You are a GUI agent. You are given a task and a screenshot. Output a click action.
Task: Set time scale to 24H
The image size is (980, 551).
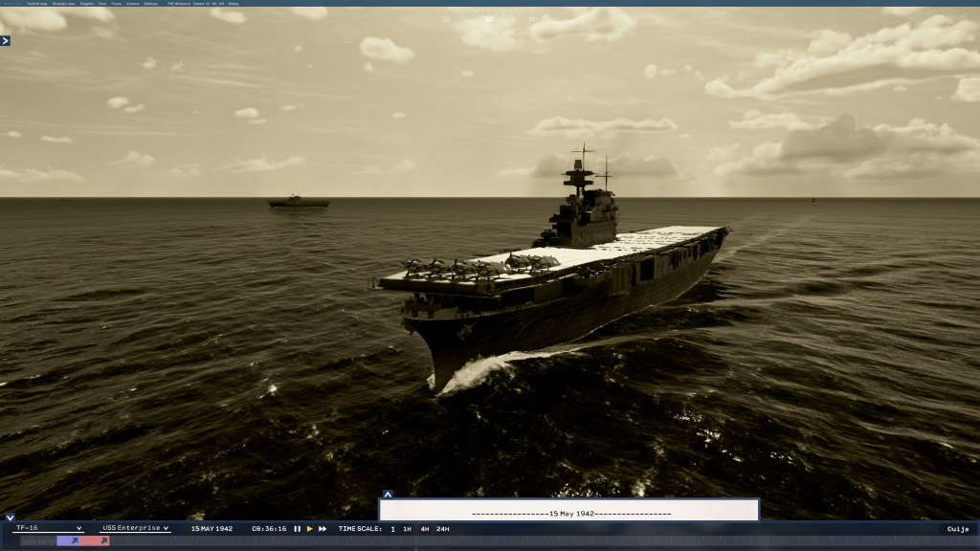442,529
